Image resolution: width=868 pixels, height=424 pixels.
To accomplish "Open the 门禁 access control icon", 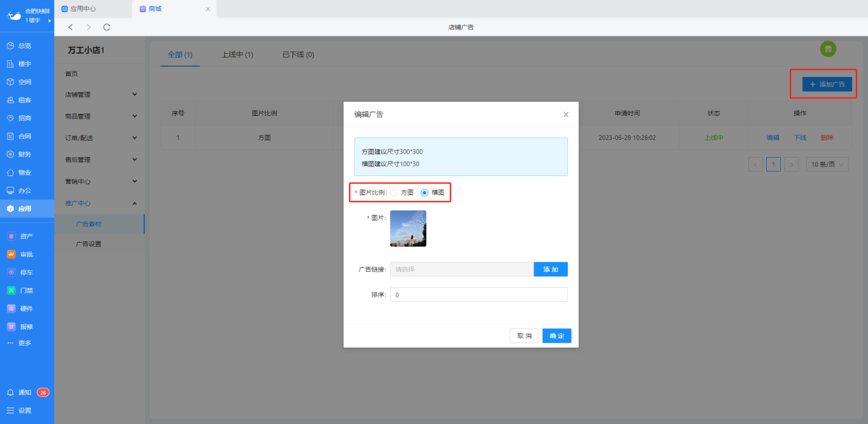I will click(11, 290).
